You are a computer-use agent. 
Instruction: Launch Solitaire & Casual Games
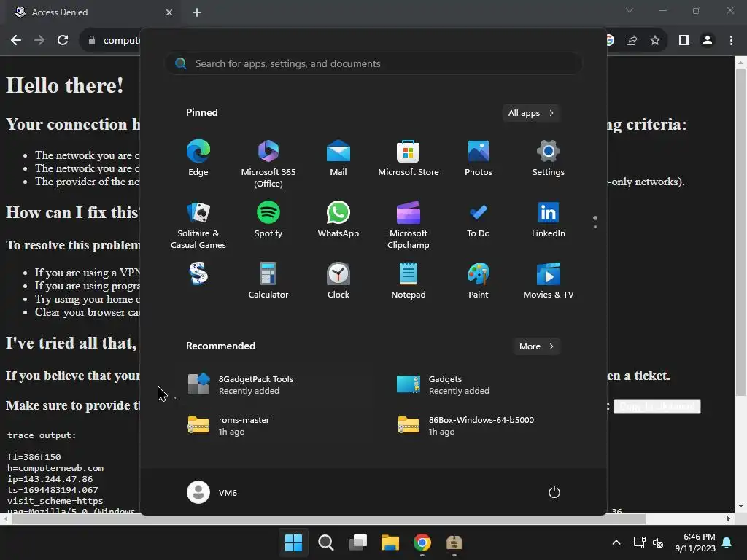point(198,225)
